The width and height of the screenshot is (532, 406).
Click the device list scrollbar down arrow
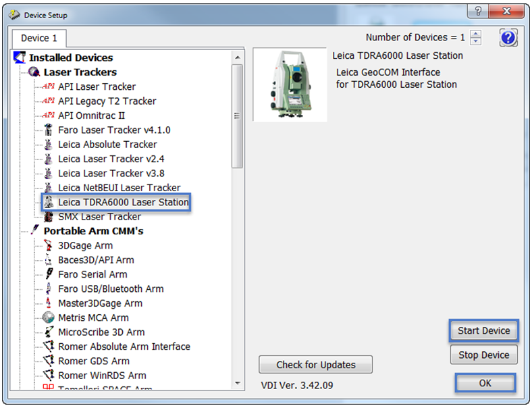238,383
